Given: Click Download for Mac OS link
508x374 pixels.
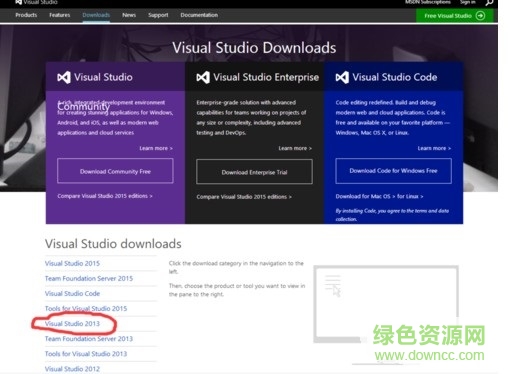Looking at the screenshot, I should pyautogui.click(x=365, y=196).
